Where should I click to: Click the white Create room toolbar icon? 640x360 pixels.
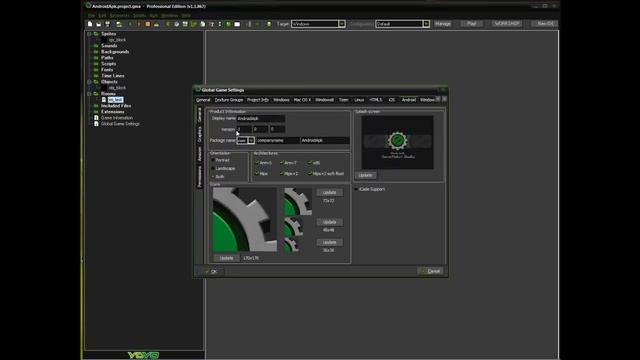[237, 24]
